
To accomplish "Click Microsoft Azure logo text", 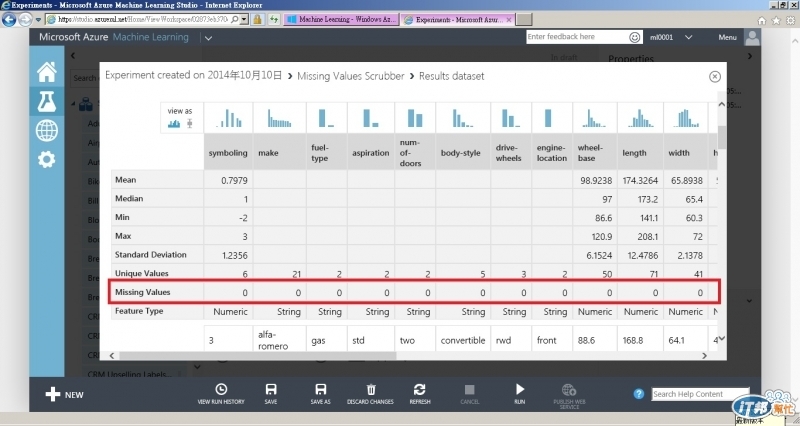I will [x=73, y=37].
